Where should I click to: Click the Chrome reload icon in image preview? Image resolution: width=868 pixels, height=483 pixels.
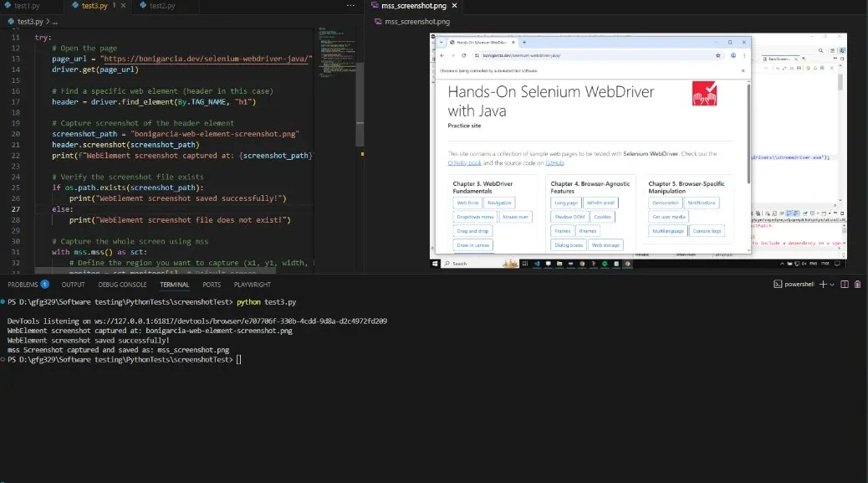coord(464,55)
